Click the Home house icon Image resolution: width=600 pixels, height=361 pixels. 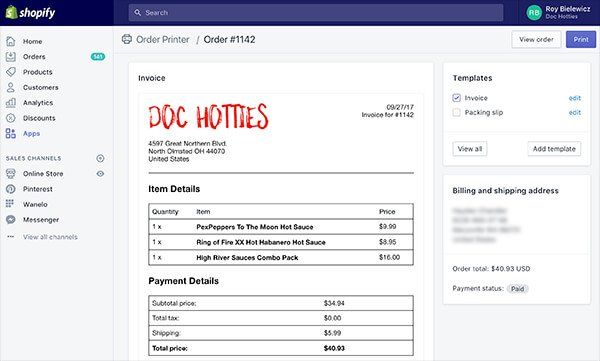[11, 41]
